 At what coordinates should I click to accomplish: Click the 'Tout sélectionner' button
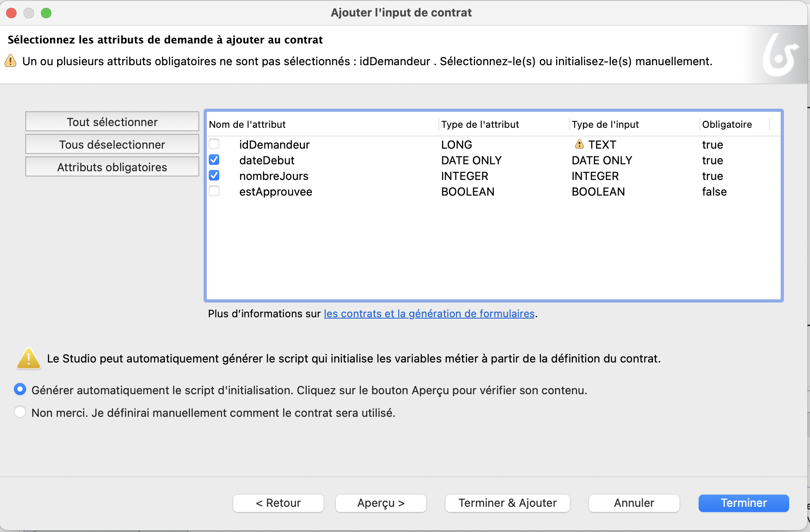pos(112,122)
